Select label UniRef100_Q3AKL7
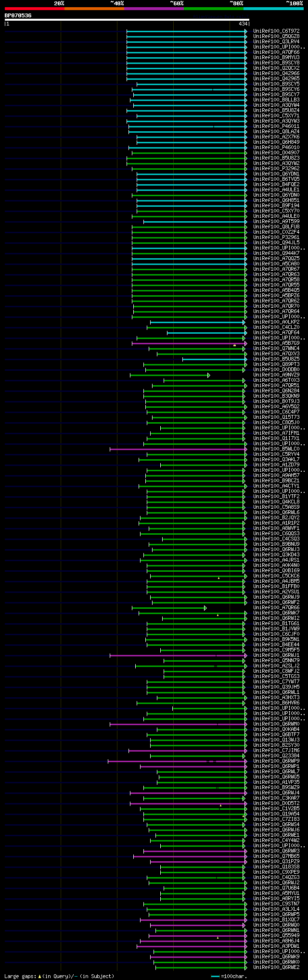Screen dimensions: 308x980 (276, 460)
